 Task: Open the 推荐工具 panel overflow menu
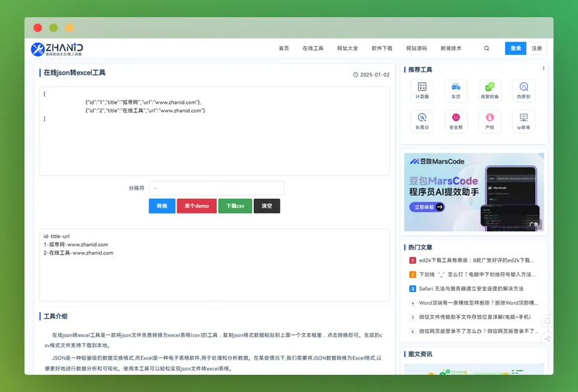(544, 69)
